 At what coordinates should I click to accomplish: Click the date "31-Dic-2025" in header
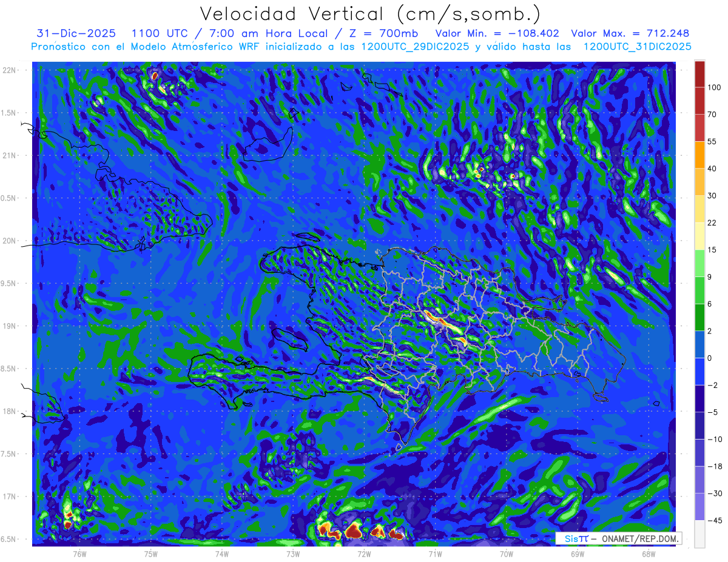pos(76,33)
